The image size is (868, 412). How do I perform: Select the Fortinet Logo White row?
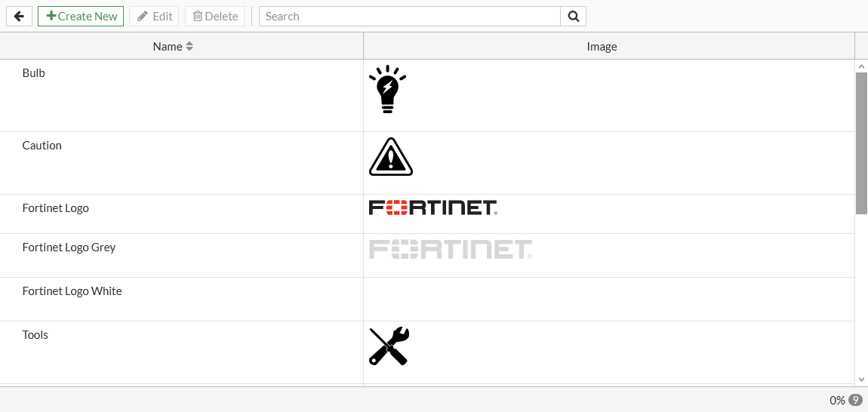pyautogui.click(x=427, y=299)
